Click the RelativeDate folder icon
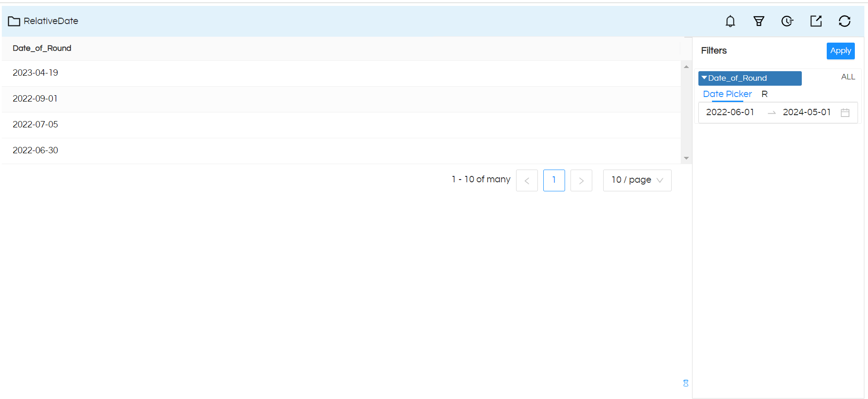This screenshot has width=868, height=399. point(14,21)
